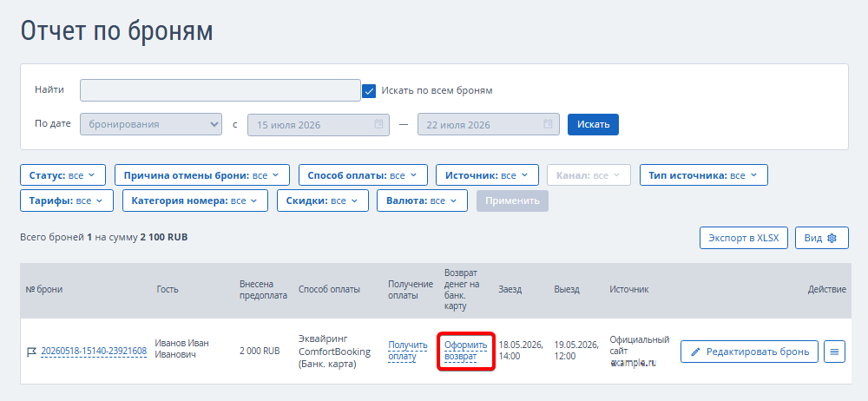The image size is (868, 401).
Task: Click the '№ брони' column header
Action: [x=43, y=289]
